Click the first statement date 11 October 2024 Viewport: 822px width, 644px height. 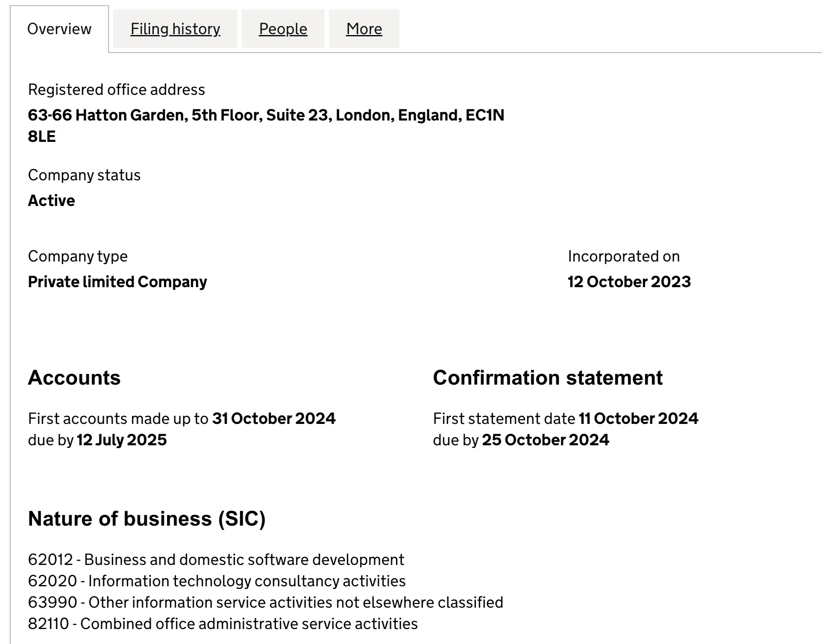click(638, 418)
